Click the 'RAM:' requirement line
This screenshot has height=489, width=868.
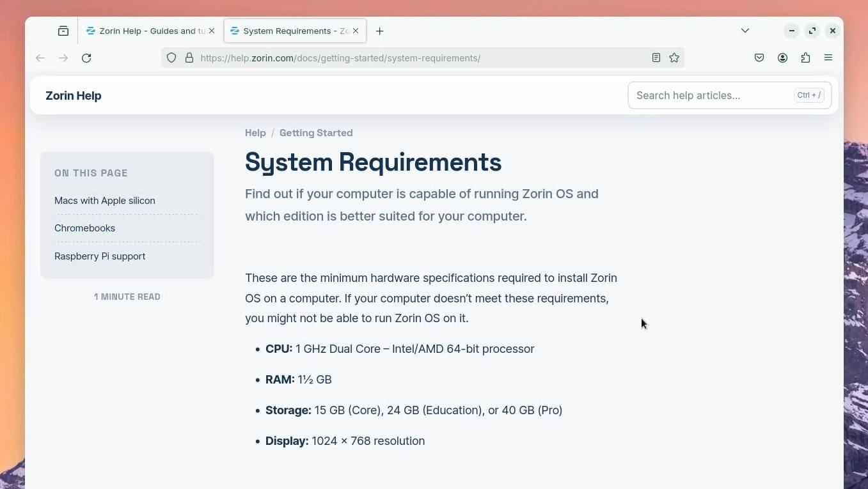tap(299, 380)
